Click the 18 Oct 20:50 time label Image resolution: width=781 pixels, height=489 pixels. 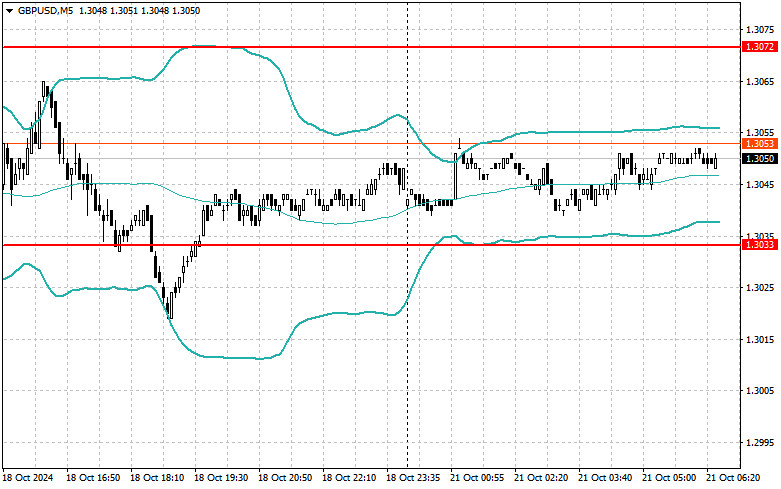[x=284, y=478]
